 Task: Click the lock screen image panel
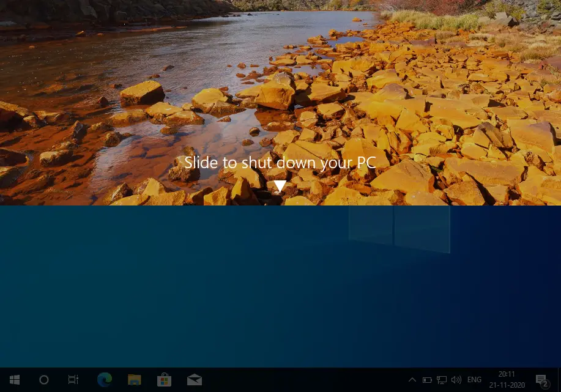(280, 103)
